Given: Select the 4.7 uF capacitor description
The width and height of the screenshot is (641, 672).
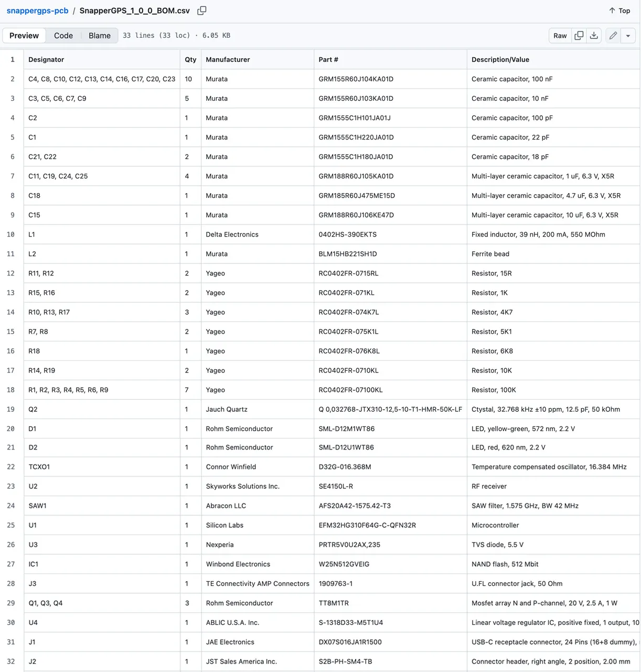Looking at the screenshot, I should 546,196.
